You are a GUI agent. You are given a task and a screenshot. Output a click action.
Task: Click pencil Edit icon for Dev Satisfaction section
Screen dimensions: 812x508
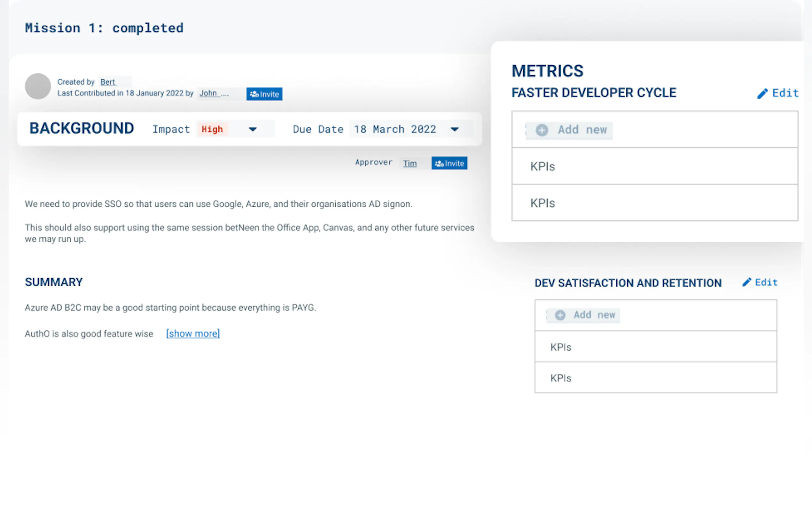coord(746,282)
